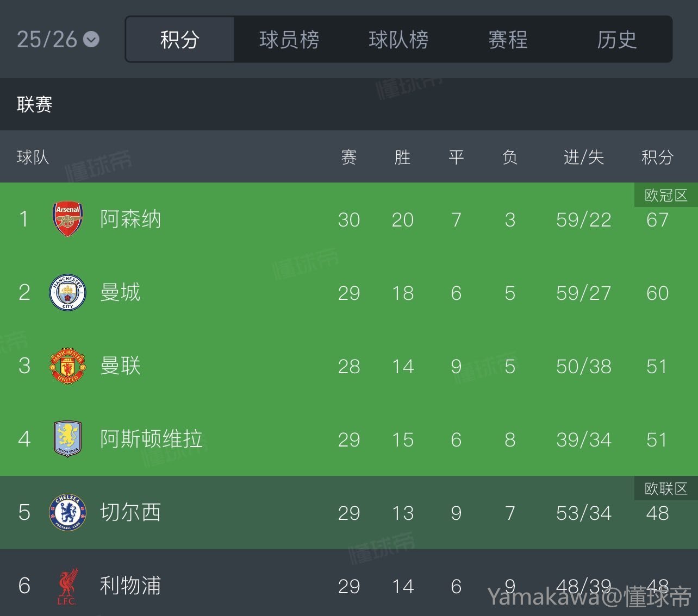Click the Manchester City club crest
This screenshot has width=698, height=616.
point(67,293)
